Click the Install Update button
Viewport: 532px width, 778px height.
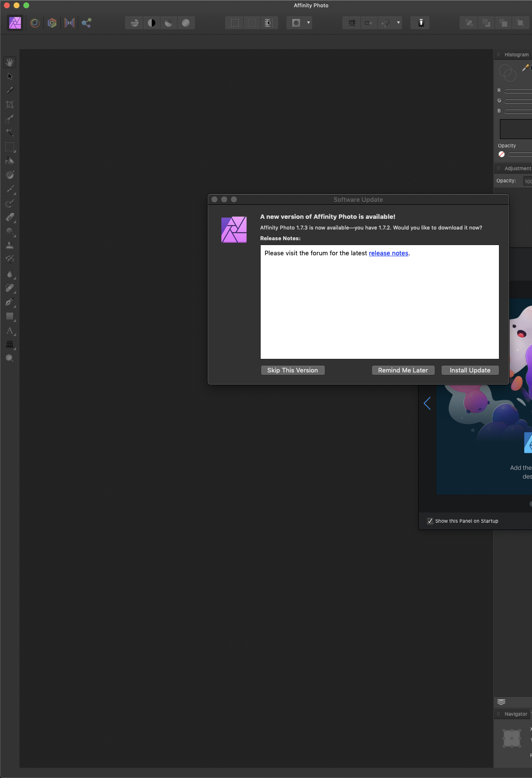pyautogui.click(x=470, y=371)
